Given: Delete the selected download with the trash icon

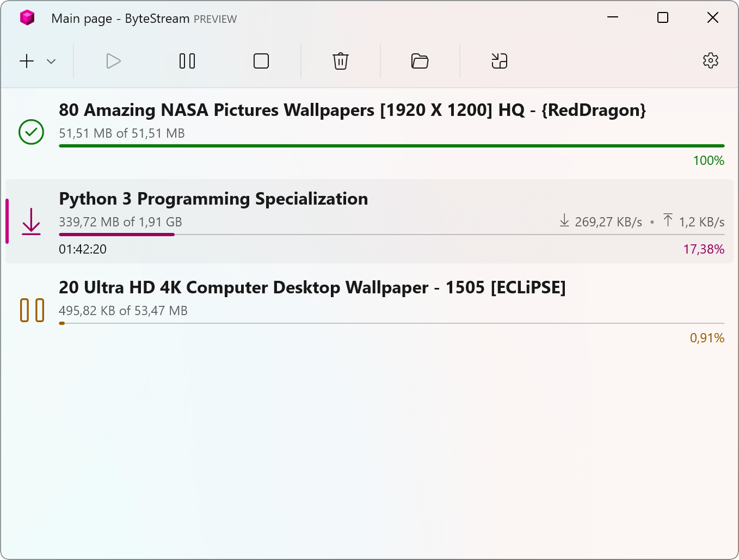Looking at the screenshot, I should [341, 61].
